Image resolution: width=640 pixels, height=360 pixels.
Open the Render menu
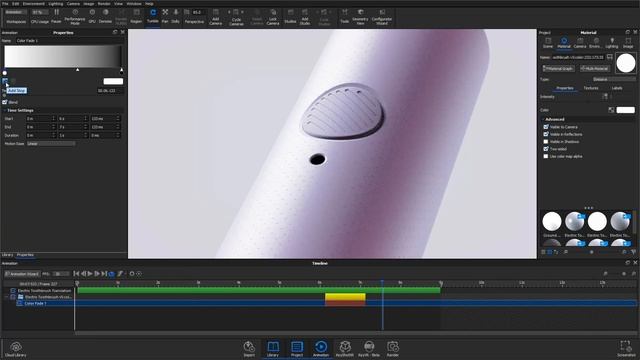pyautogui.click(x=104, y=3)
